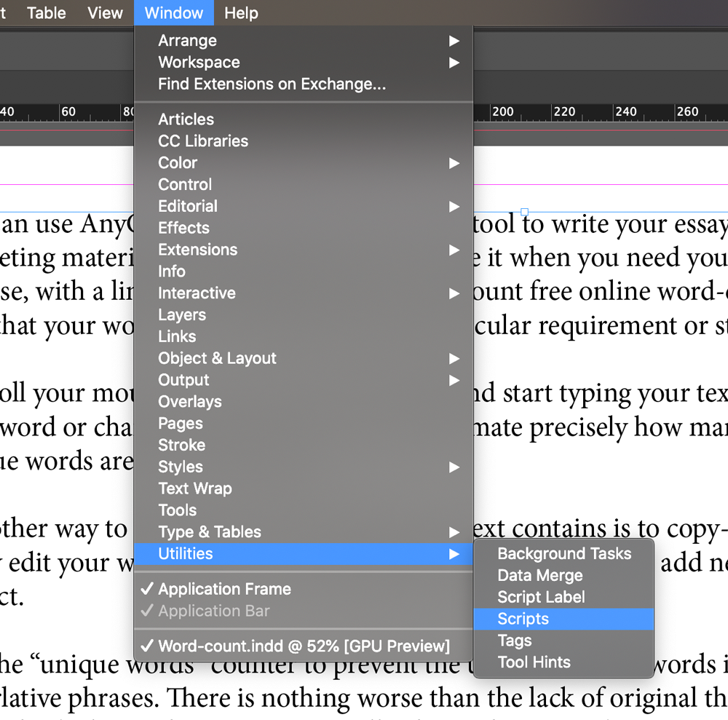This screenshot has width=728, height=720.
Task: Click Find Extensions on Exchange
Action: (x=272, y=84)
